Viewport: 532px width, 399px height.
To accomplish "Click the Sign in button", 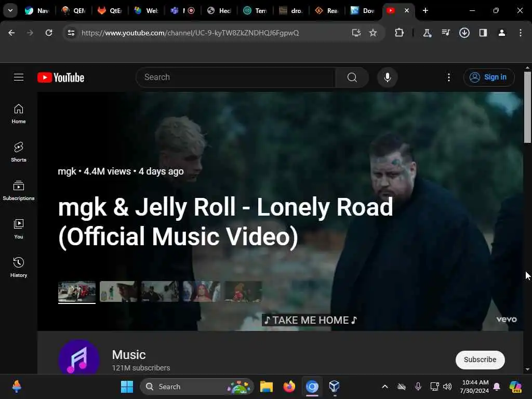I will [x=489, y=77].
